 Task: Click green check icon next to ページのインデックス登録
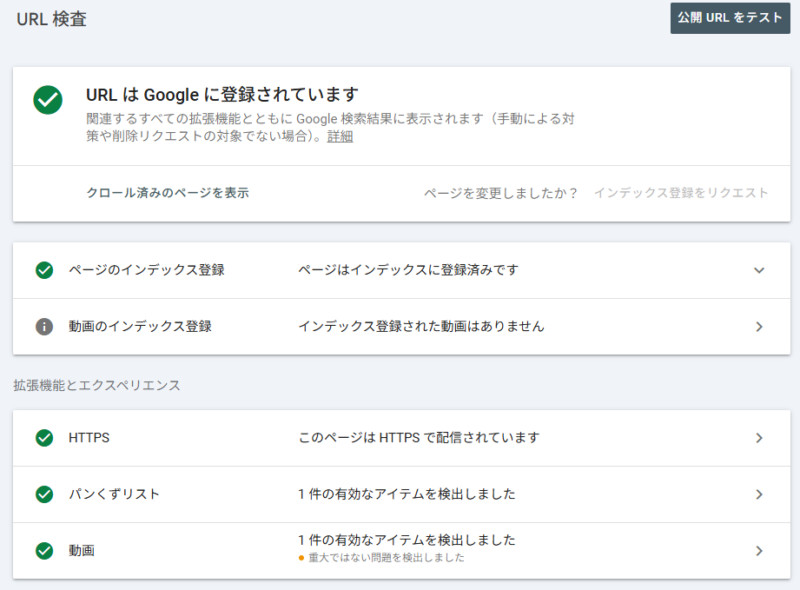tap(44, 270)
